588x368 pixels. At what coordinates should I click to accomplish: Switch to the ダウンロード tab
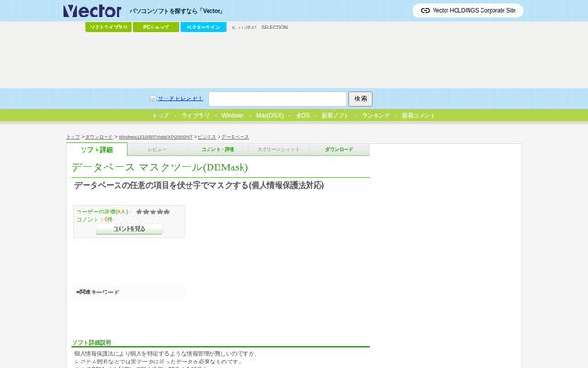tap(339, 149)
